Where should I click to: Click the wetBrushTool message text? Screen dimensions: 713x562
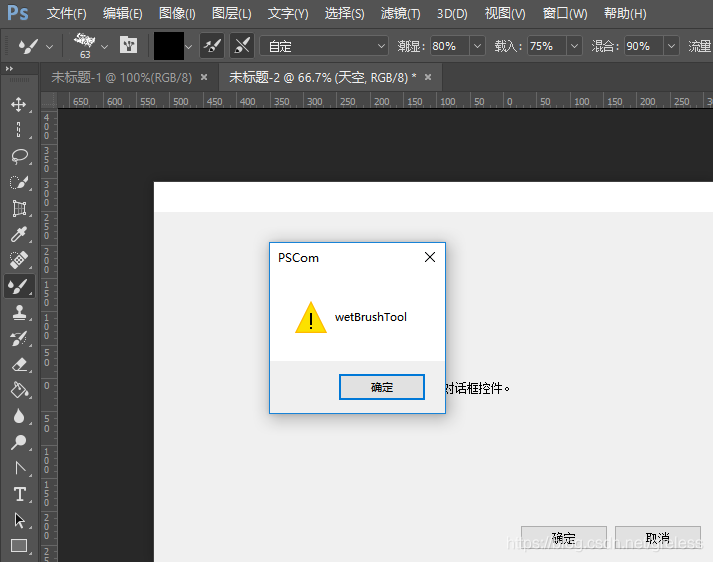point(371,317)
